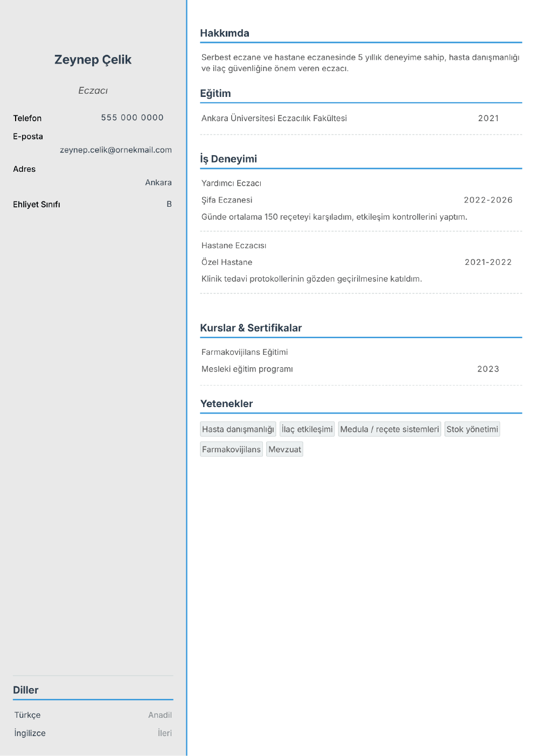Click the Telefon label in sidebar
Image resolution: width=535 pixels, height=756 pixels.
27,118
